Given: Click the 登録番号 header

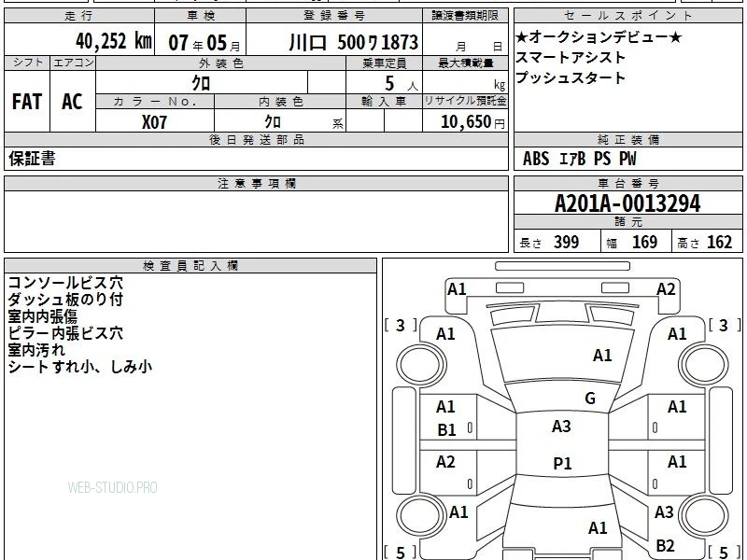Looking at the screenshot, I should 334,16.
